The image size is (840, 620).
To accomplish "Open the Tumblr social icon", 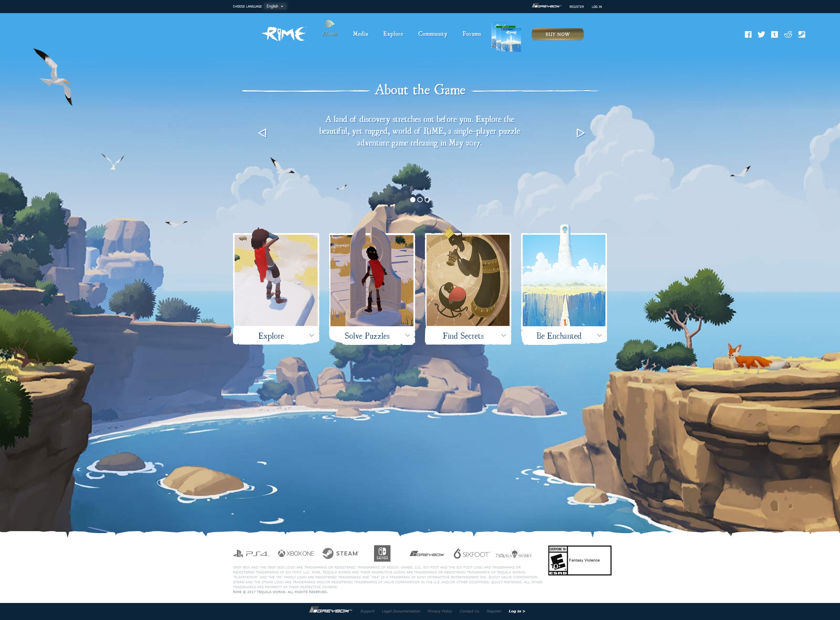I will point(774,34).
